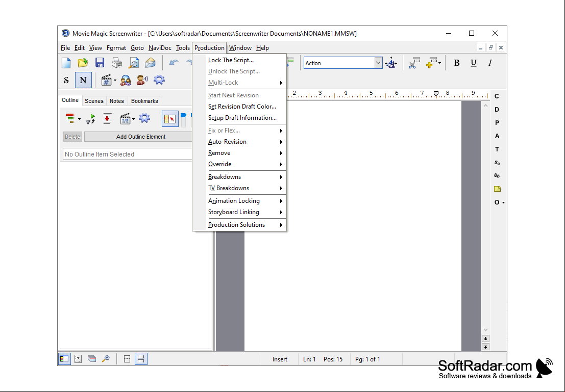This screenshot has width=565, height=392.
Task: Click the Sc scene element button on right bar
Action: (x=497, y=163)
